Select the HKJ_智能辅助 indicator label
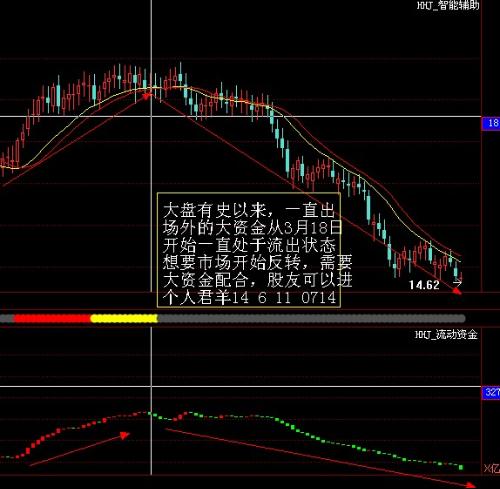 [448, 5]
